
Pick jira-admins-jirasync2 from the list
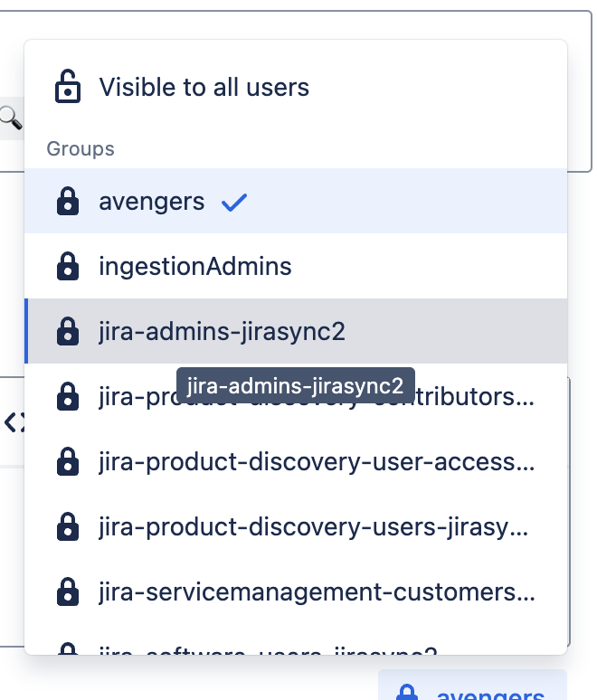pos(223,332)
